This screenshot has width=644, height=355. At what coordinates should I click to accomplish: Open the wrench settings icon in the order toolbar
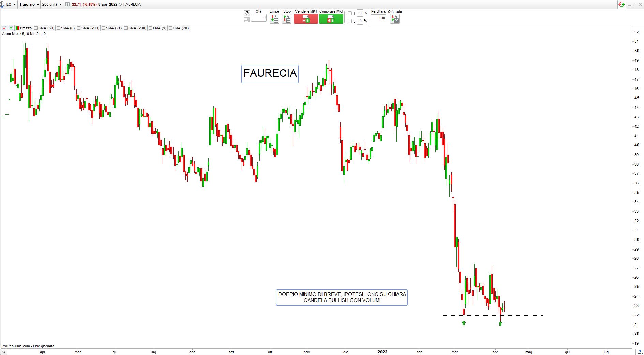tap(247, 13)
